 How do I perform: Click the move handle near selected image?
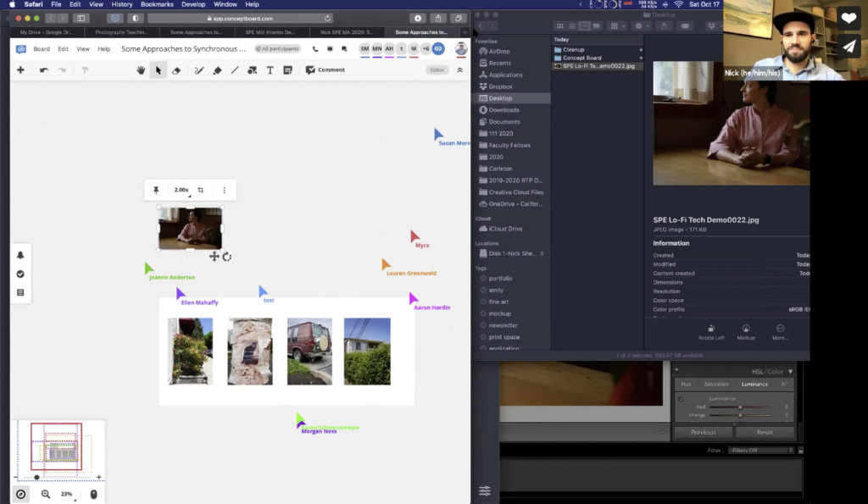tap(214, 256)
